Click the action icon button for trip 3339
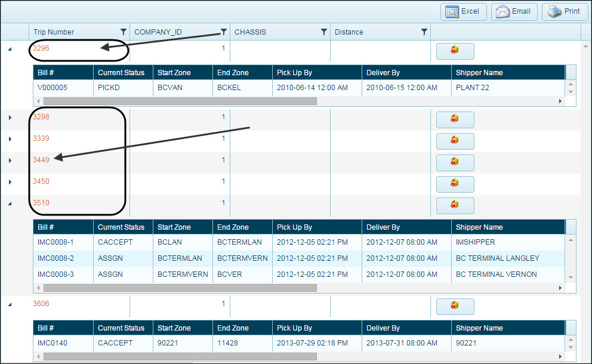 pos(455,141)
